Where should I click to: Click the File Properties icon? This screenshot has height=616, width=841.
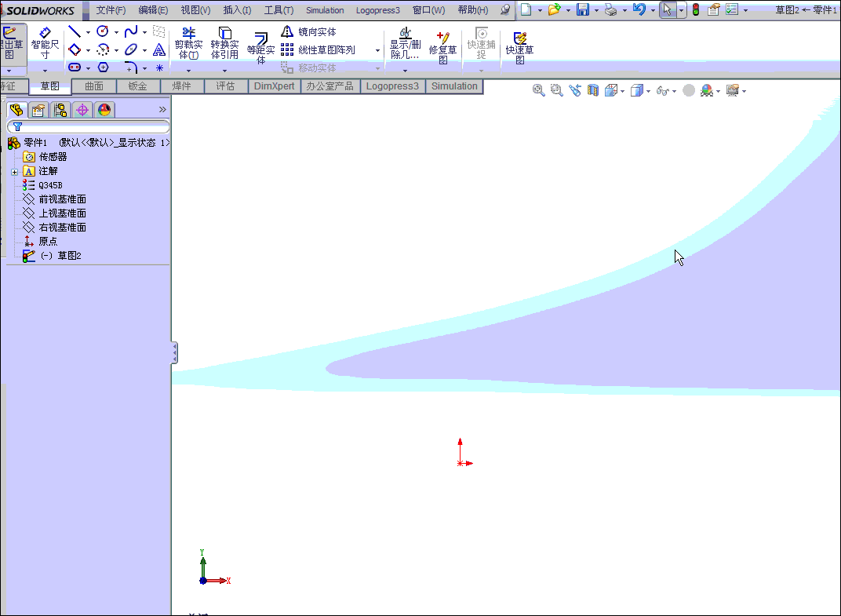[x=713, y=9]
